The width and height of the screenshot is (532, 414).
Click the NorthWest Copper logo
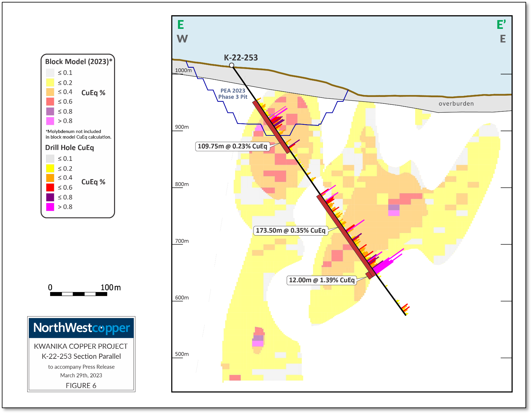point(81,328)
